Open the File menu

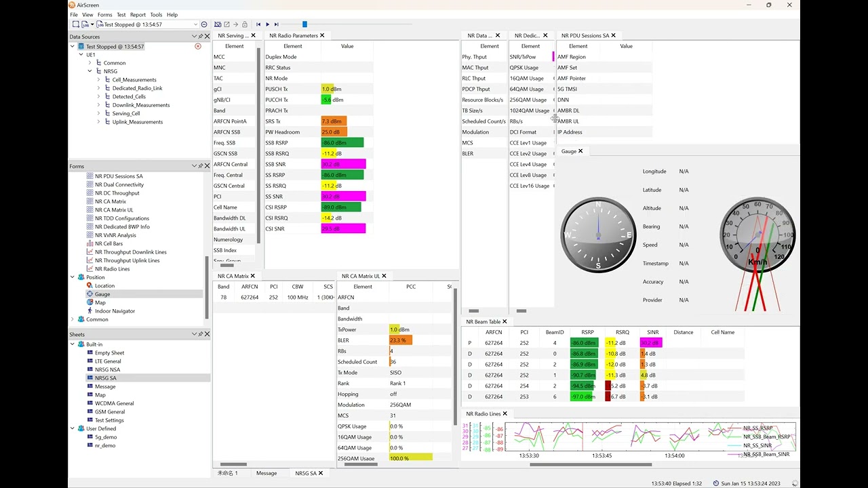[74, 14]
